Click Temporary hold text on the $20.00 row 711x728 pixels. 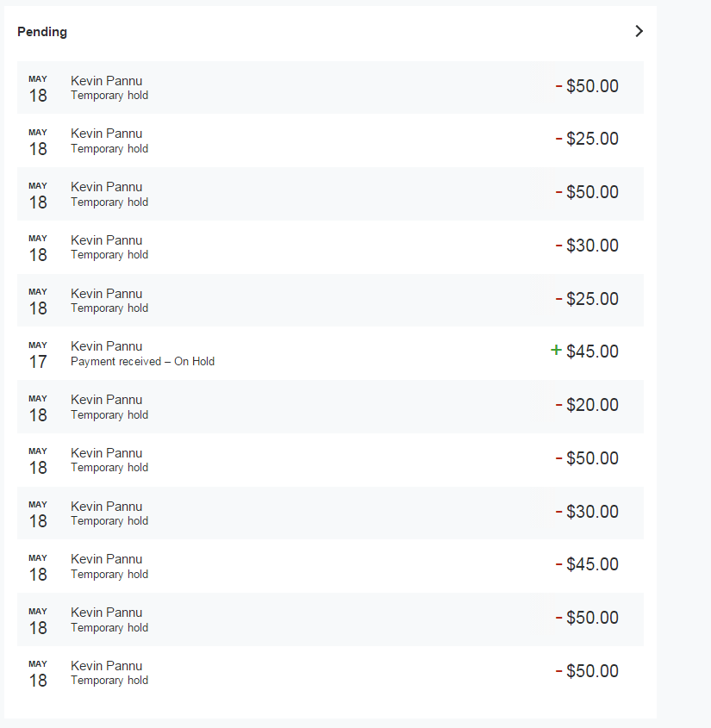(x=109, y=414)
